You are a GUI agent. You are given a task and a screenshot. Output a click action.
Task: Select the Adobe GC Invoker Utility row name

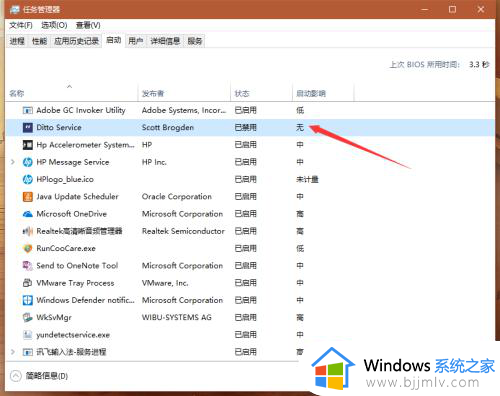pos(81,110)
